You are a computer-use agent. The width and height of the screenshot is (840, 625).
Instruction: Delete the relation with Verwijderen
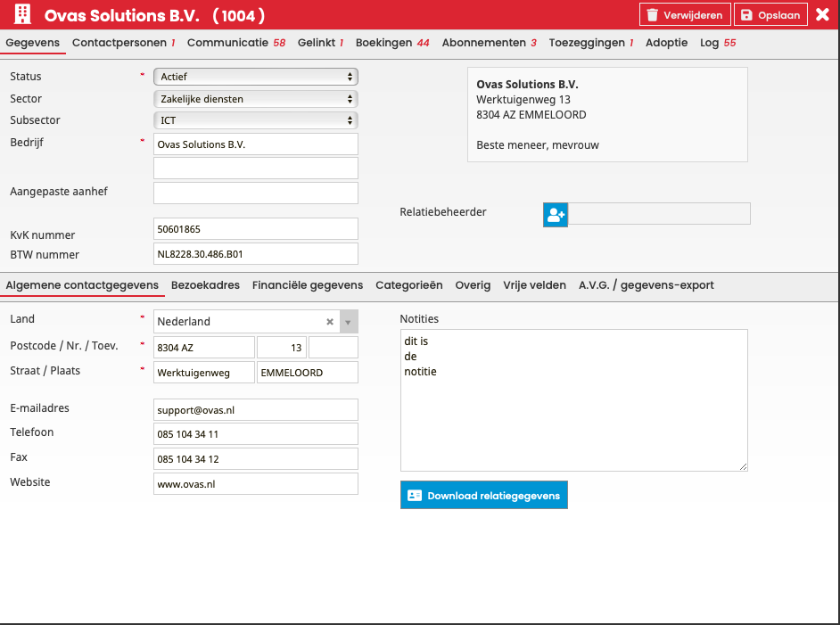tap(684, 15)
